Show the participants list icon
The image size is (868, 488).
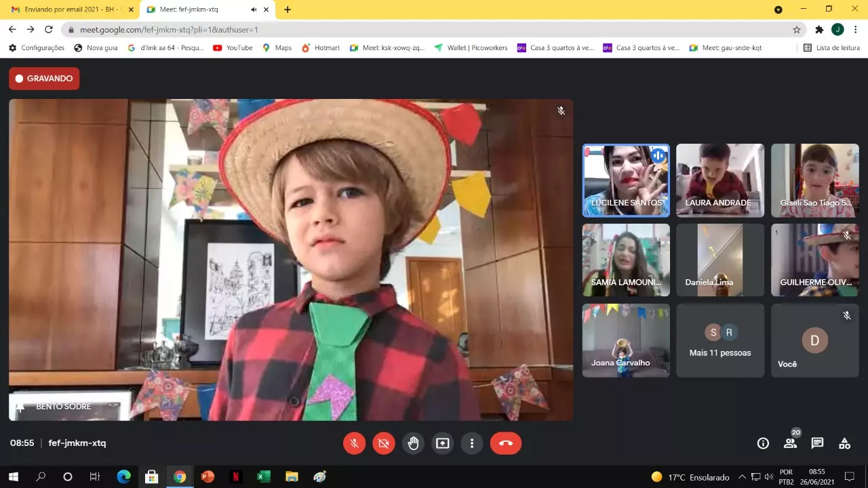pyautogui.click(x=790, y=443)
